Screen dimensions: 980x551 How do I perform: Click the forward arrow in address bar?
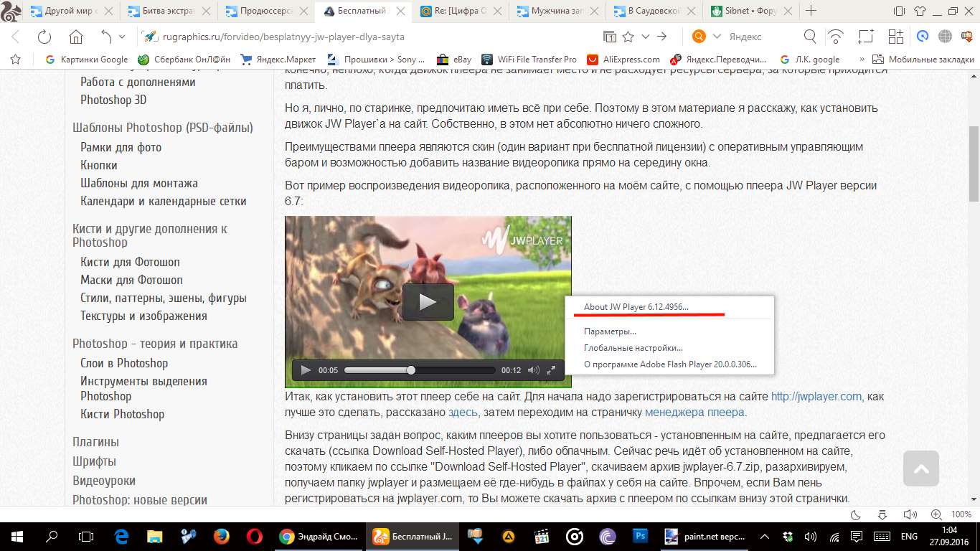[x=662, y=37]
